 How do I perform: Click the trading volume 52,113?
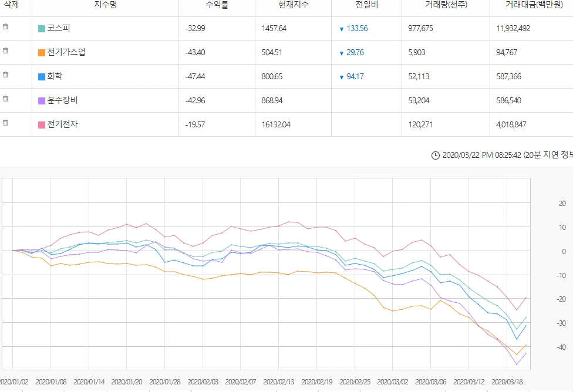click(419, 77)
